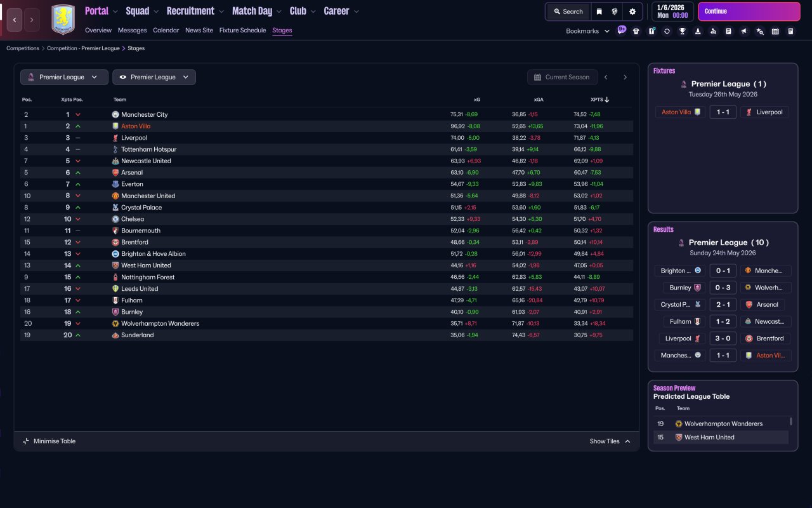Switch to the News Site tab
The image size is (812, 508).
(x=199, y=30)
